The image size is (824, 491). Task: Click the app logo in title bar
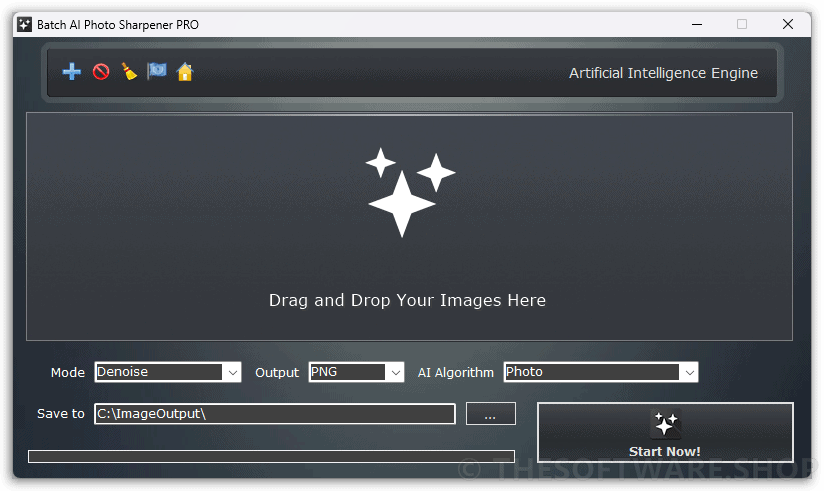coord(25,24)
